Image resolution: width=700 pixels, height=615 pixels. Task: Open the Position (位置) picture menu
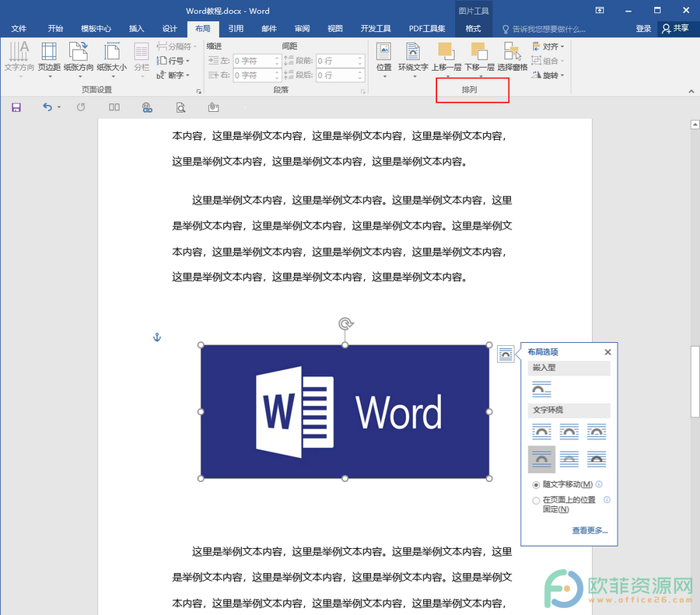(x=384, y=59)
